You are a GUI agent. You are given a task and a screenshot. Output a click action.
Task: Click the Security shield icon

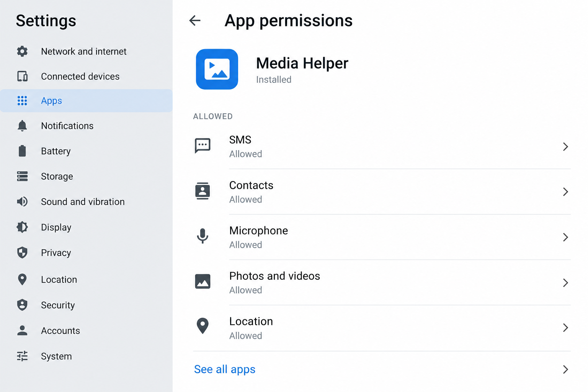tap(22, 305)
